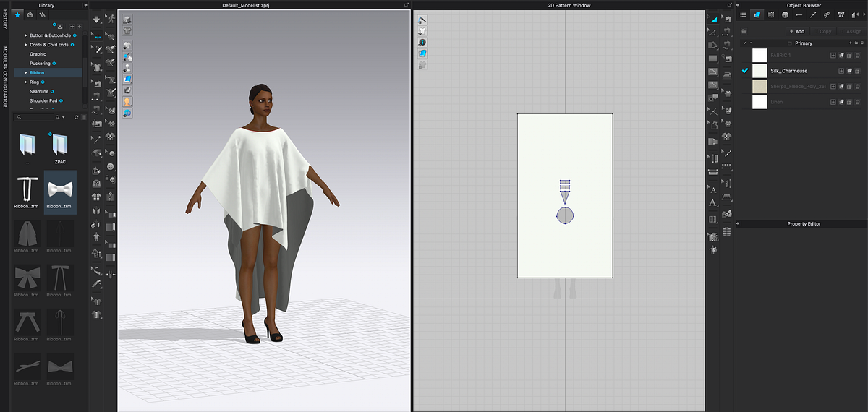Toggle the Library list view icon
Screen dimensions: 868x412
pos(84,117)
